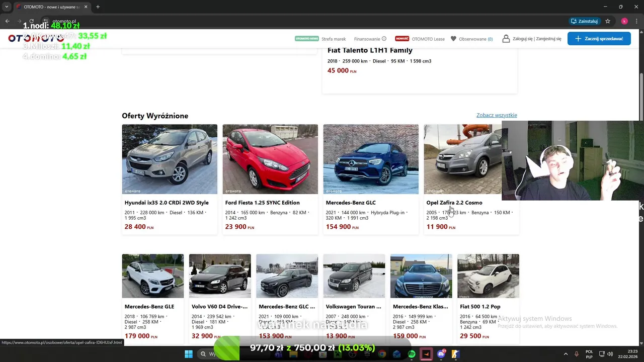Click Opel Zafira 2.2 Cosmo title
This screenshot has width=644, height=362.
pyautogui.click(x=454, y=203)
